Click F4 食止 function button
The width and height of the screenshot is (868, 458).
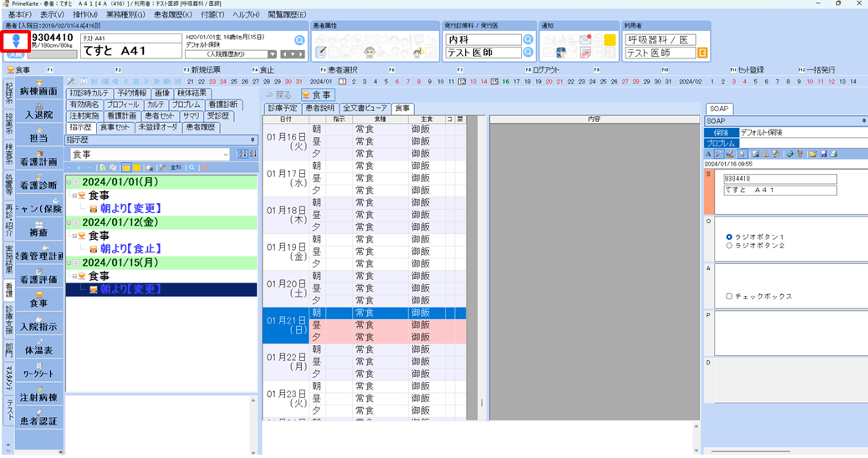(263, 69)
